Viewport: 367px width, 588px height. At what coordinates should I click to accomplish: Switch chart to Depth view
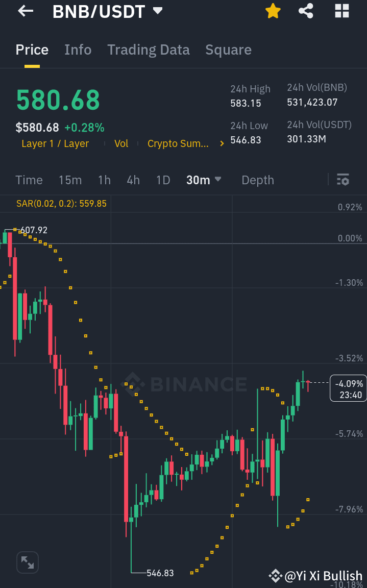257,180
